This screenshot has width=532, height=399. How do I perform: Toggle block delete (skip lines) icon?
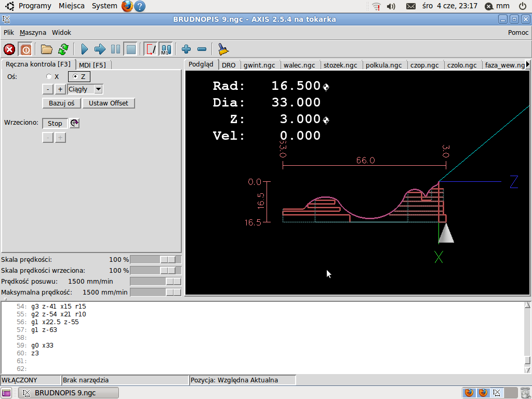[x=151, y=49]
